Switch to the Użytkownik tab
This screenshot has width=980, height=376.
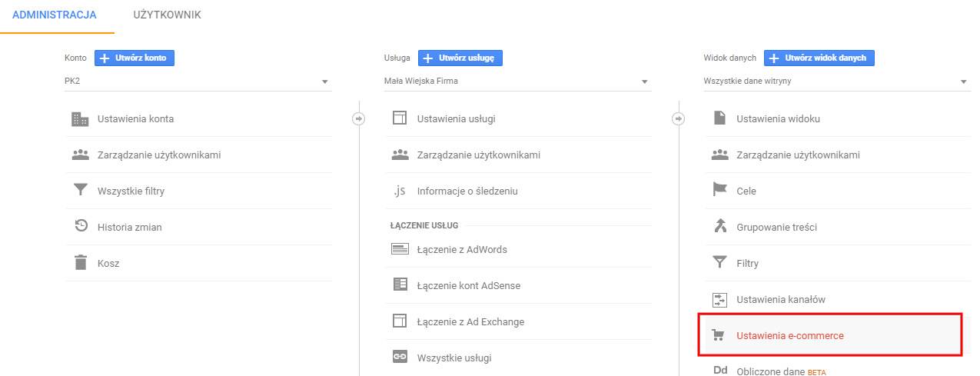[167, 15]
